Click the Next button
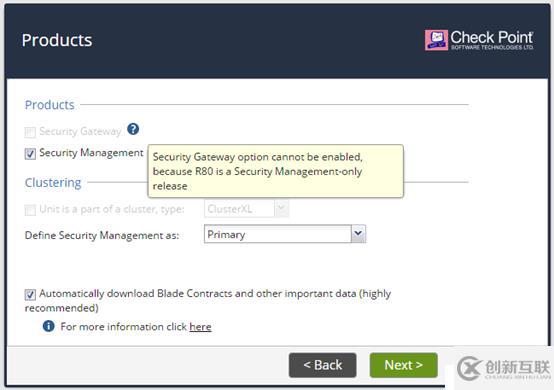The height and width of the screenshot is (390, 554). tap(403, 365)
